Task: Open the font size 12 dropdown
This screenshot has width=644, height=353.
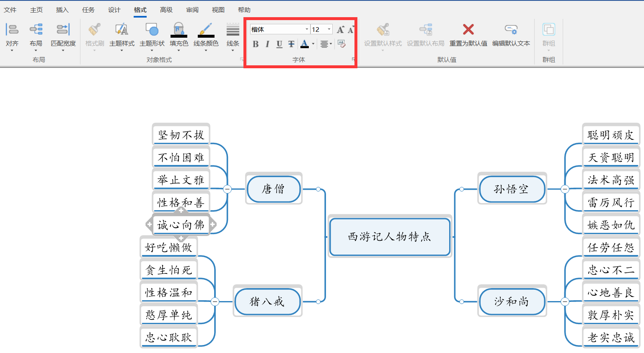Action: [329, 29]
